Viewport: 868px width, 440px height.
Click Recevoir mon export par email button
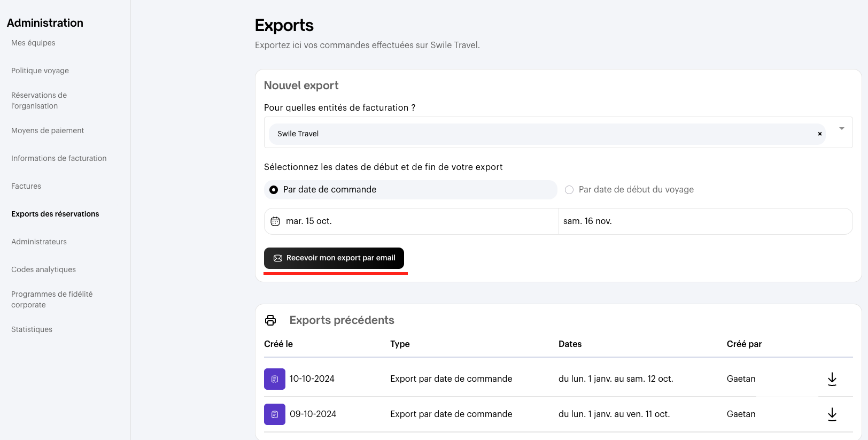[x=334, y=258]
